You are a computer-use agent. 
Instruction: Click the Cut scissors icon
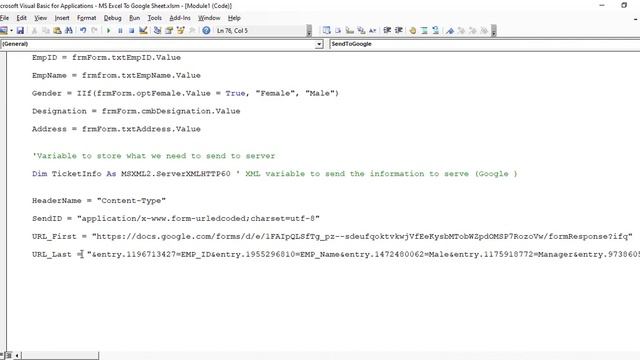tap(34, 31)
